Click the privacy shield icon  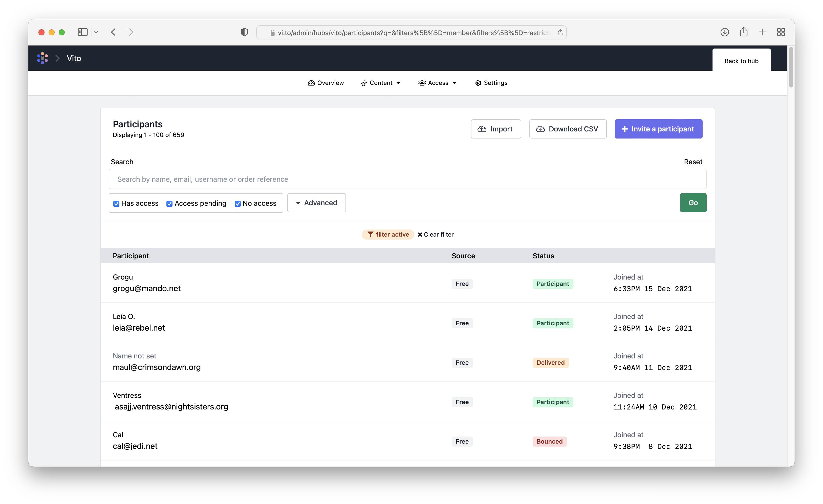pyautogui.click(x=244, y=32)
